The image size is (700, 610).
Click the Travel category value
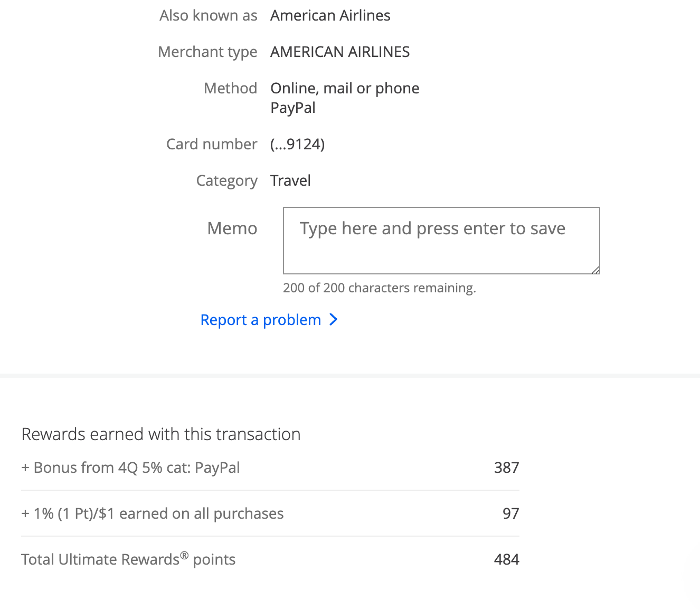290,180
